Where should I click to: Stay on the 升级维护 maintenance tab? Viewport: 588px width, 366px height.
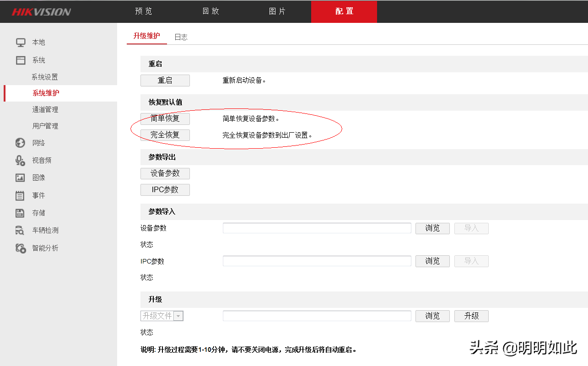click(x=146, y=37)
